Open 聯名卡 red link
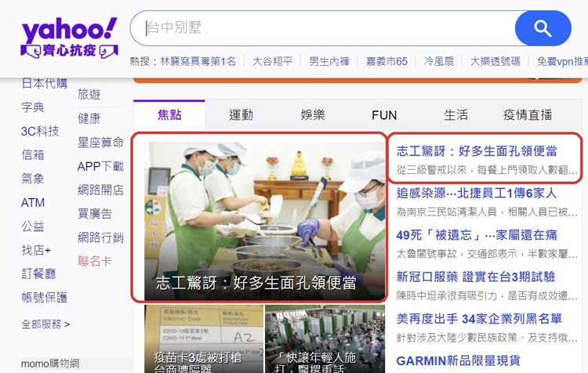The width and height of the screenshot is (588, 373). (95, 261)
